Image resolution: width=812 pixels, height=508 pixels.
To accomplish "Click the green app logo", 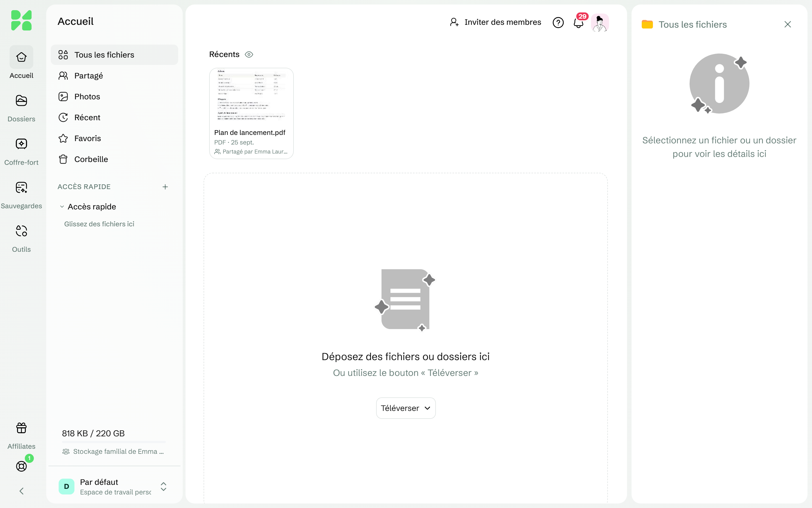I will (21, 20).
